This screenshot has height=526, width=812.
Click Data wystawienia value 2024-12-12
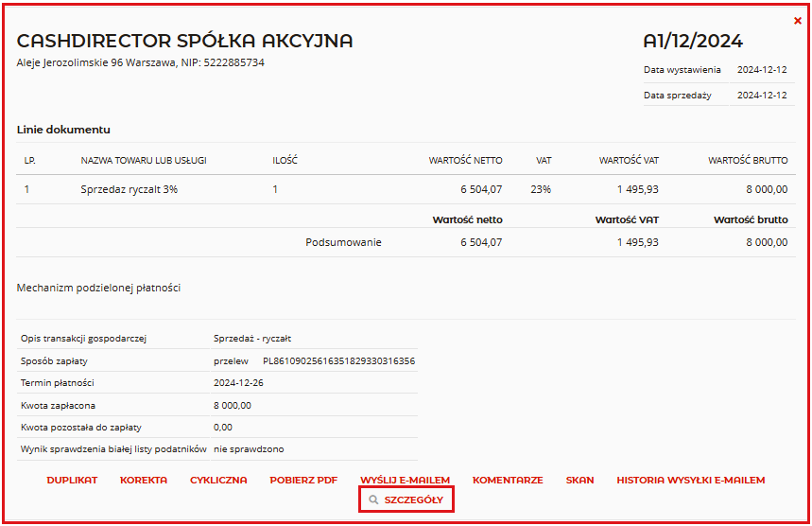tap(762, 69)
